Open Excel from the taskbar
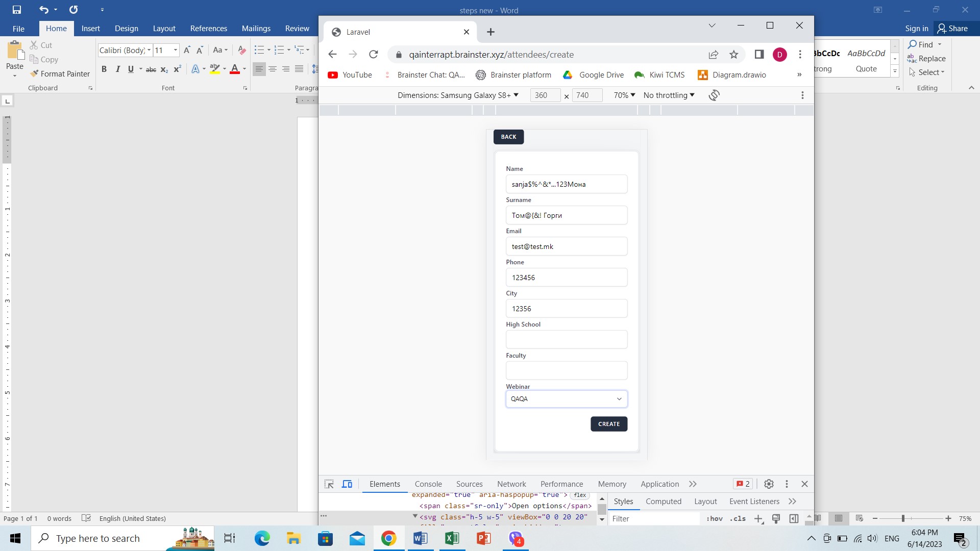This screenshot has width=980, height=551. click(452, 538)
